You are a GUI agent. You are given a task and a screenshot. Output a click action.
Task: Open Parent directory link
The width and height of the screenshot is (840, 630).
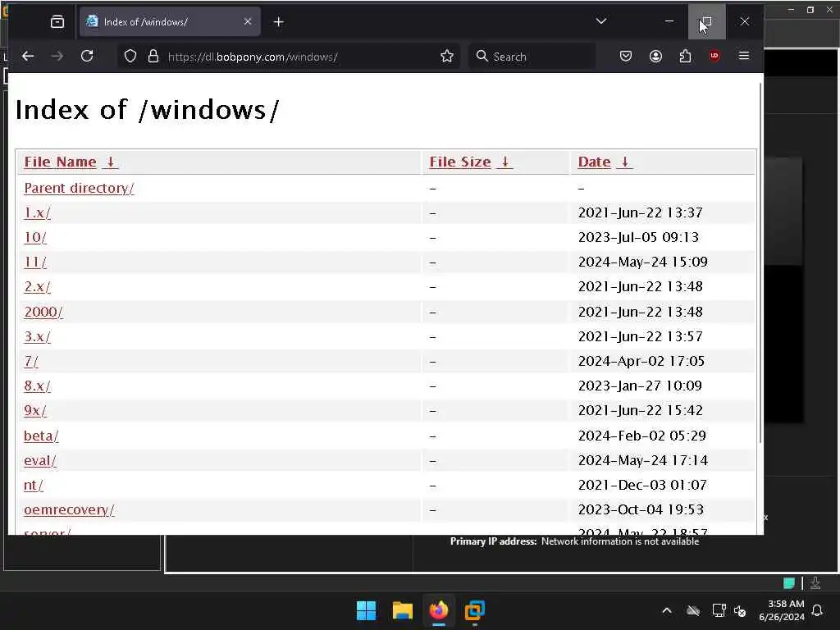pyautogui.click(x=79, y=188)
